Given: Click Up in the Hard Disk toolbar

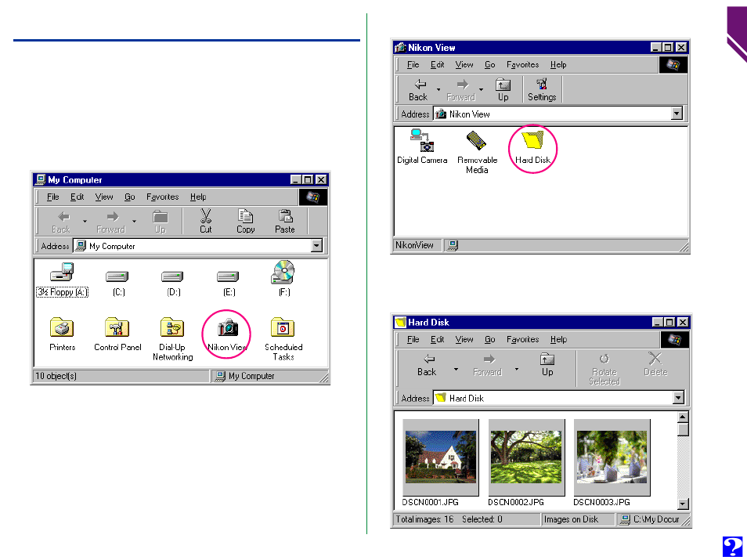Looking at the screenshot, I should 547,365.
